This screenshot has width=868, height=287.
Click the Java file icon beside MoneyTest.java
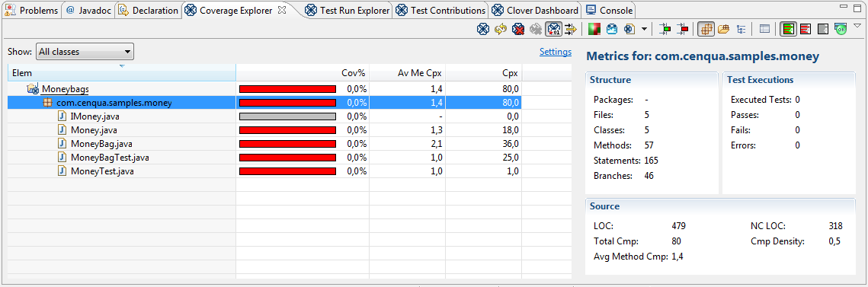point(62,171)
